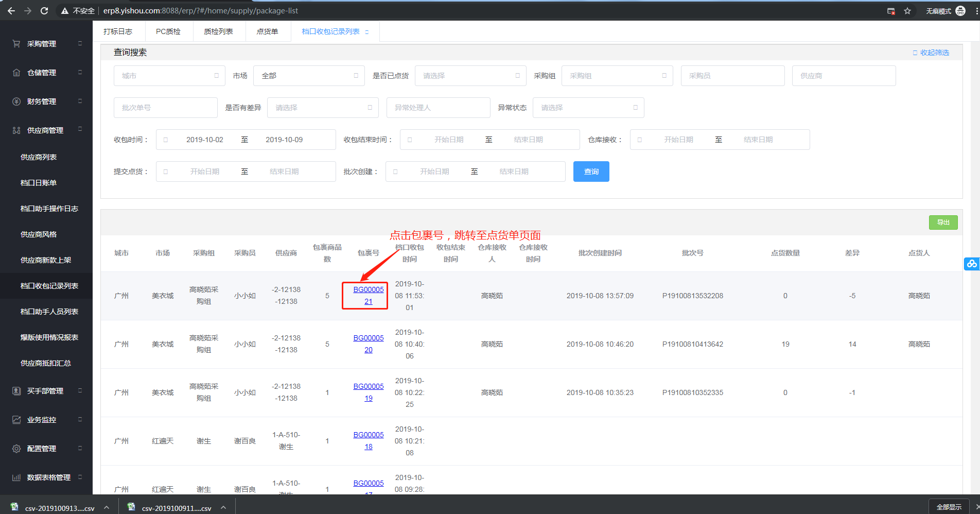Switch to the PC质检 tab
Viewport: 980px width, 514px height.
168,31
